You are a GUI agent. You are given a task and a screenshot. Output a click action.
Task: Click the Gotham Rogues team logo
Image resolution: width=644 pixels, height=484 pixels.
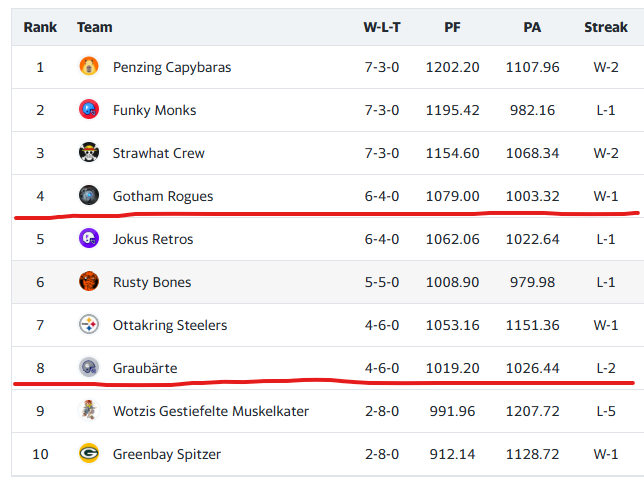[89, 196]
